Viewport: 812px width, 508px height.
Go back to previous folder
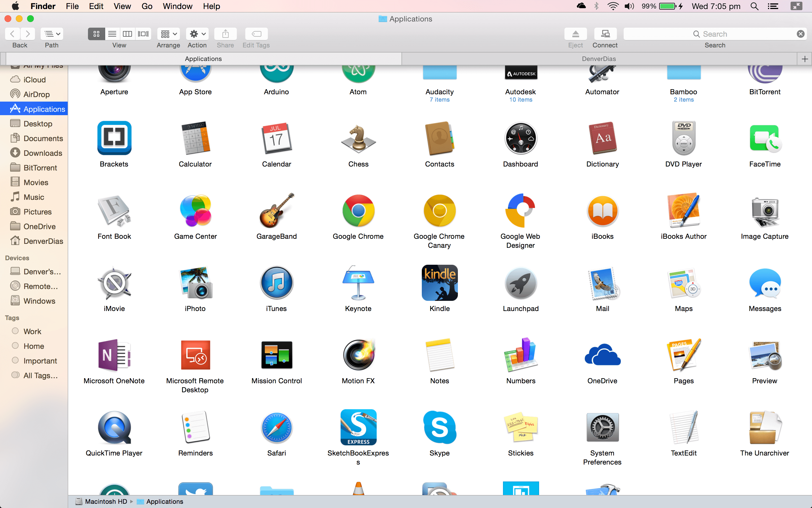(12, 34)
